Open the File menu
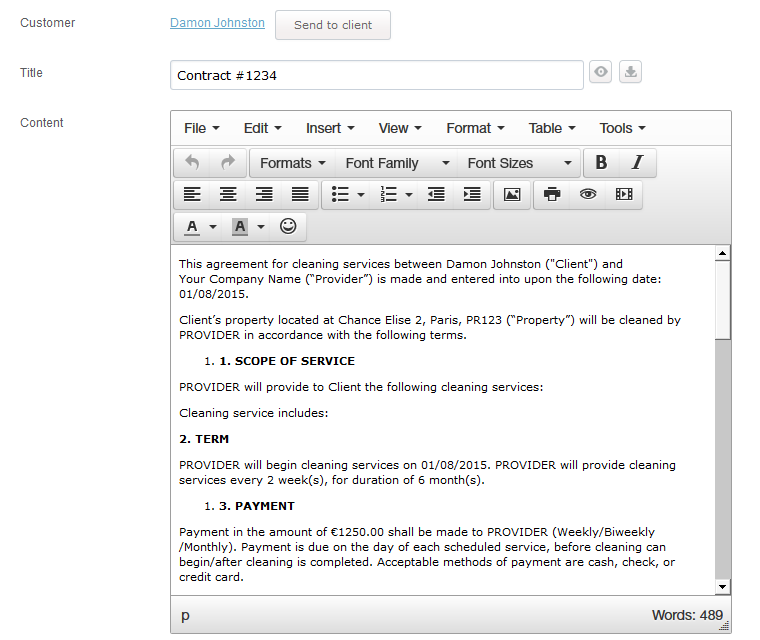 point(202,128)
